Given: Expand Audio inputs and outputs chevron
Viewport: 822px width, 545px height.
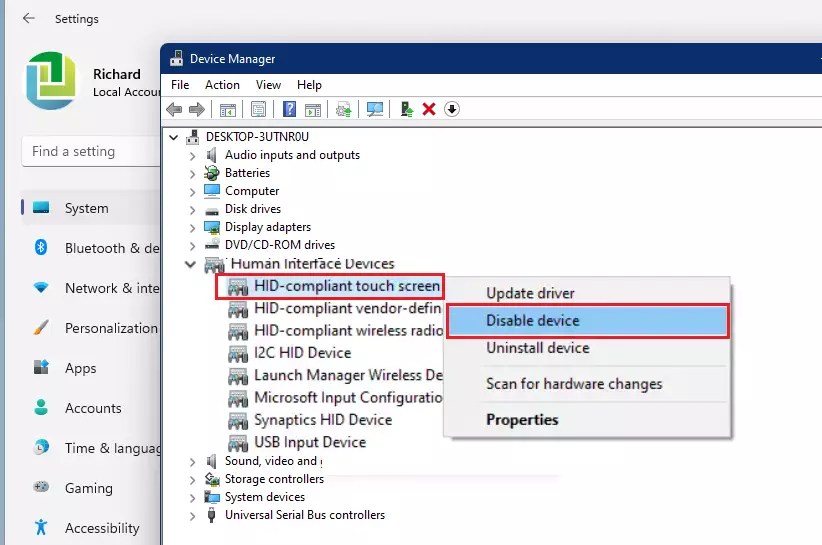Looking at the screenshot, I should pyautogui.click(x=192, y=156).
